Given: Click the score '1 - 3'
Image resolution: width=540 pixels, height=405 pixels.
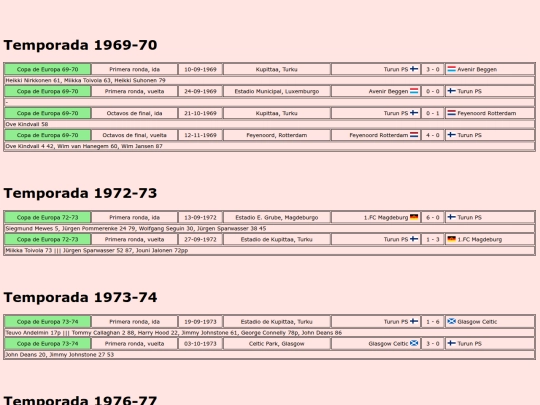Looking at the screenshot, I should click(433, 239).
